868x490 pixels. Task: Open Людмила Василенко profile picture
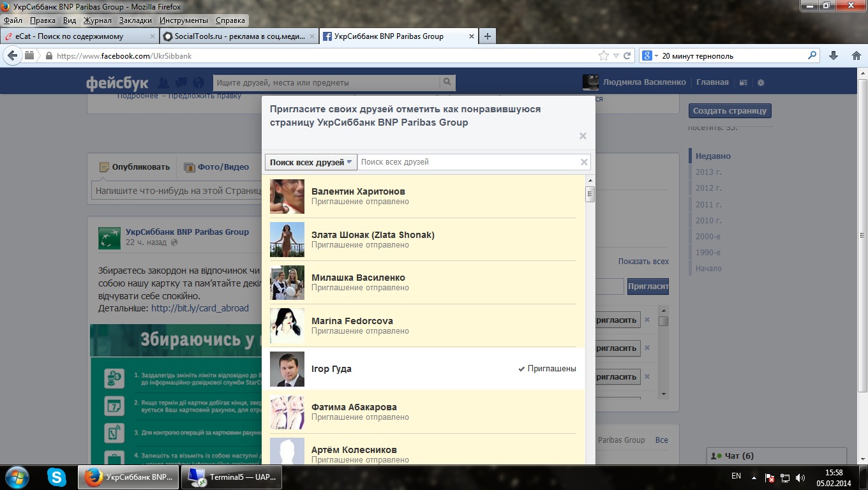[x=590, y=82]
